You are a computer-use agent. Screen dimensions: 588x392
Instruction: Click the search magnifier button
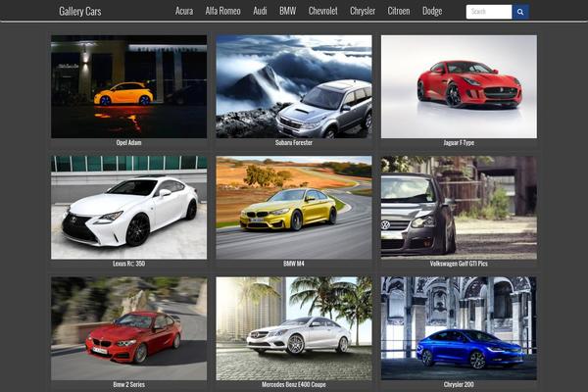pyautogui.click(x=520, y=12)
